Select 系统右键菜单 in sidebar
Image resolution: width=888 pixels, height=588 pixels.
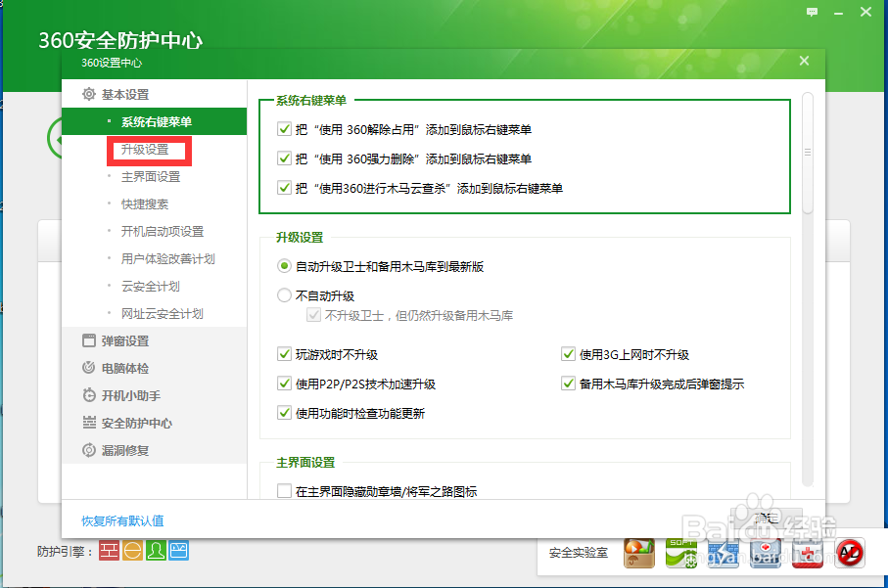[154, 121]
